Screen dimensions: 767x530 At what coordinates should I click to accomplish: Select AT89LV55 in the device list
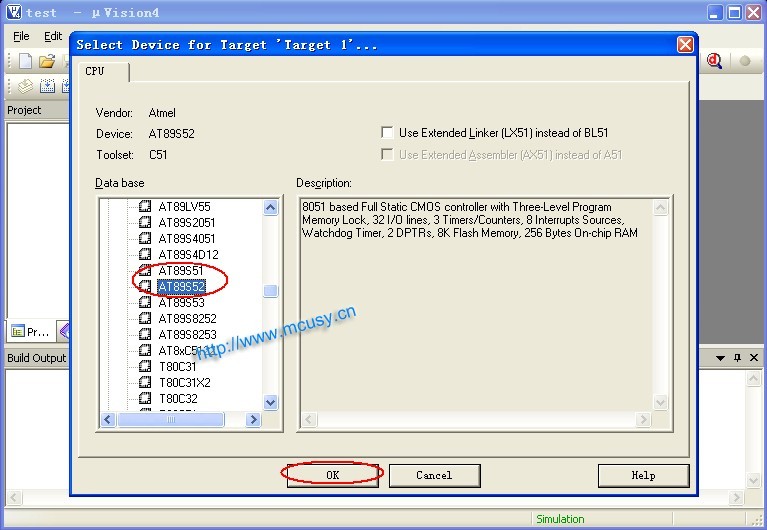click(184, 207)
